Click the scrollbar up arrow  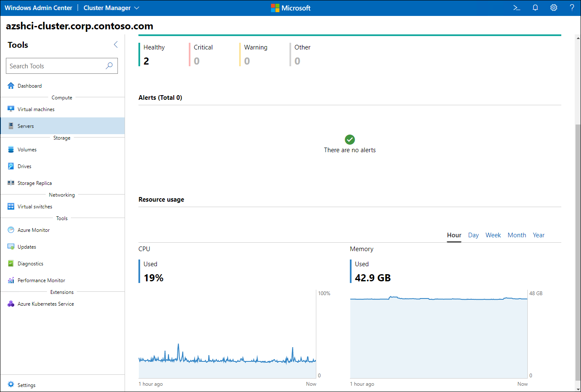578,38
